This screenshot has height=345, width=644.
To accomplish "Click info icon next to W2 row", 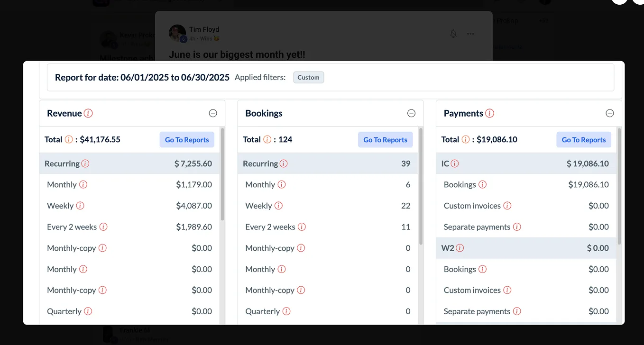I will [460, 248].
